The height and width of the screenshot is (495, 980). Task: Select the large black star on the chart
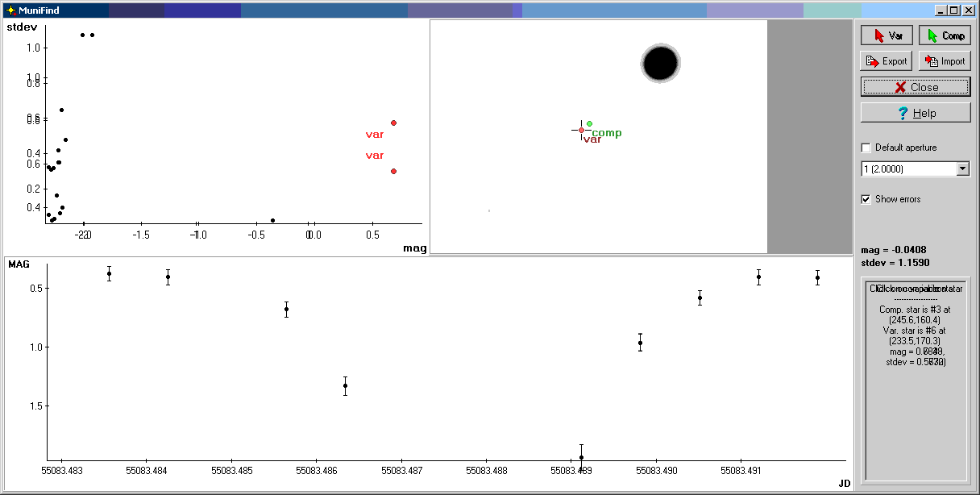coord(661,64)
